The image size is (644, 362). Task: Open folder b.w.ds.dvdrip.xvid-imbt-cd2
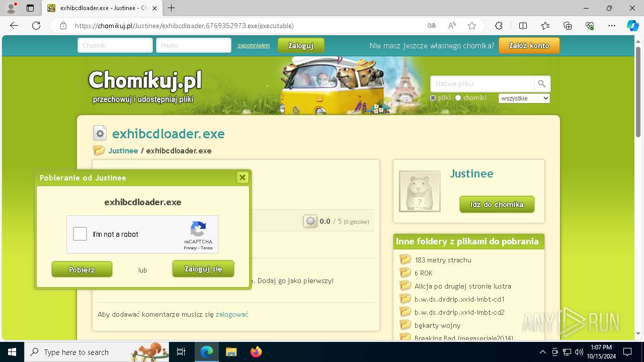coord(459,312)
